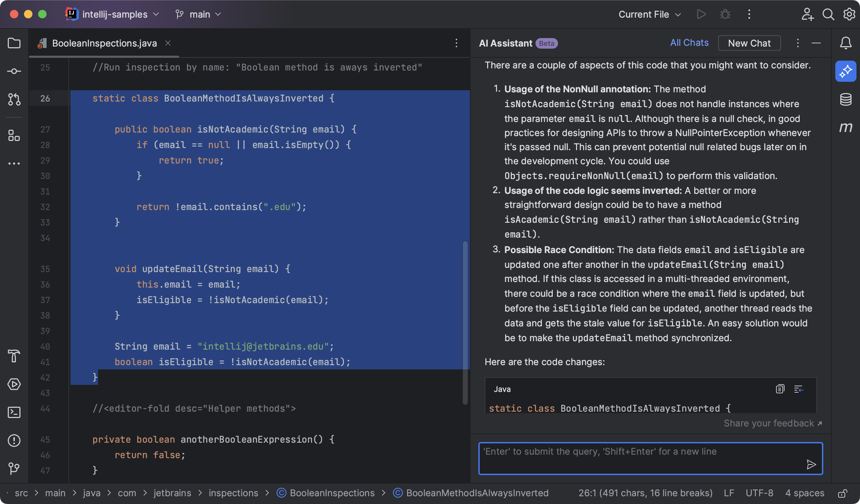This screenshot has width=860, height=504.
Task: Toggle the notifications bell panel
Action: pos(846,43)
